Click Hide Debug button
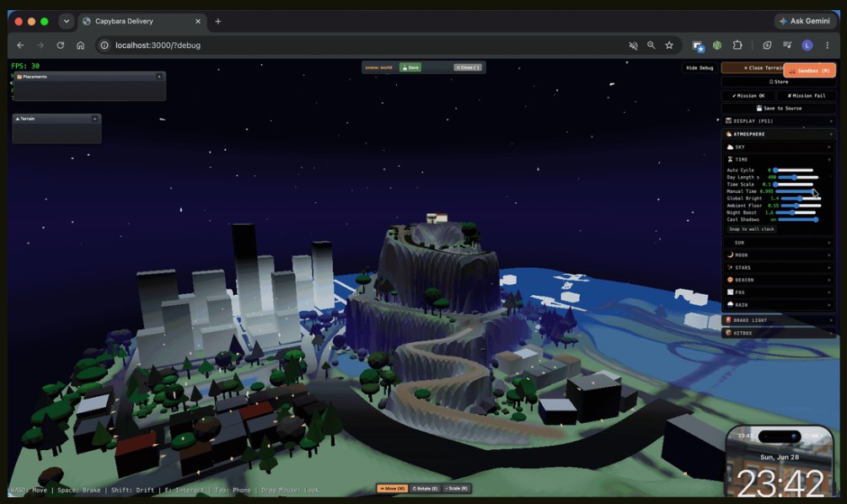 coord(700,67)
